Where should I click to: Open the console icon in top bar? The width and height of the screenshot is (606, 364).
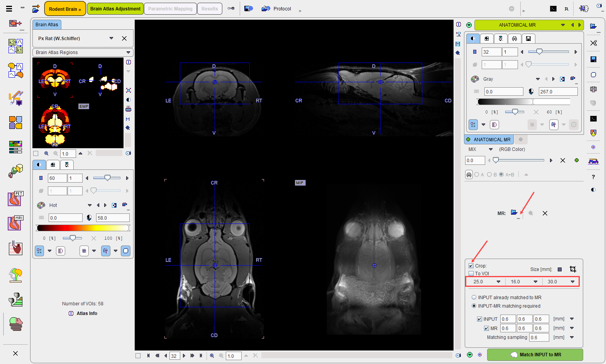coord(553,8)
